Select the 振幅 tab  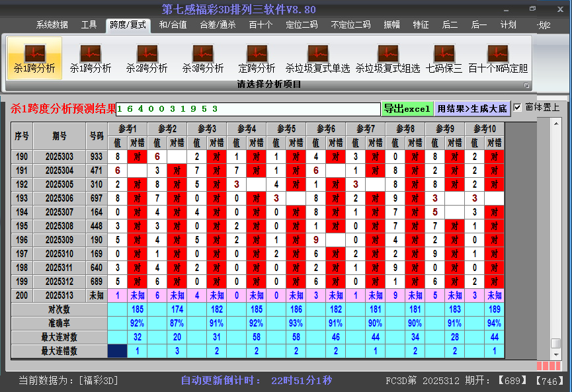pyautogui.click(x=392, y=24)
